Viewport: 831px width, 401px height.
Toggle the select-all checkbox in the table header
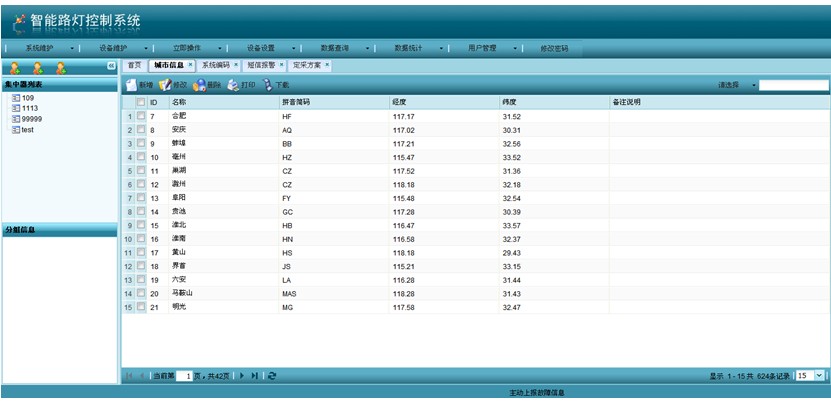pos(141,102)
